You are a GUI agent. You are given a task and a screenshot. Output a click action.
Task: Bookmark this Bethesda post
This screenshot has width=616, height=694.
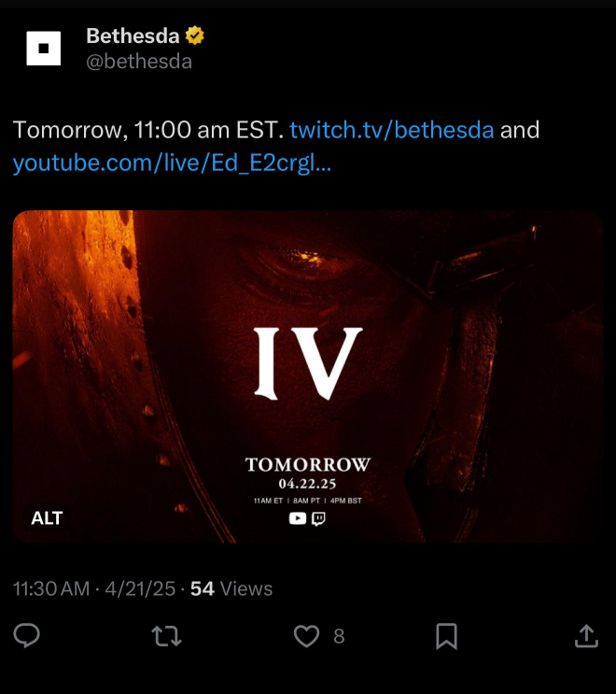(446, 636)
